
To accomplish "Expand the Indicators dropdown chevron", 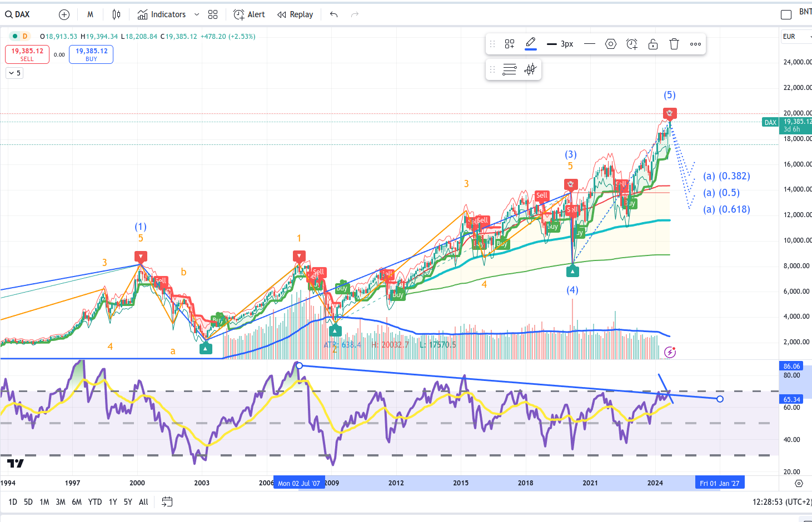I will point(196,14).
